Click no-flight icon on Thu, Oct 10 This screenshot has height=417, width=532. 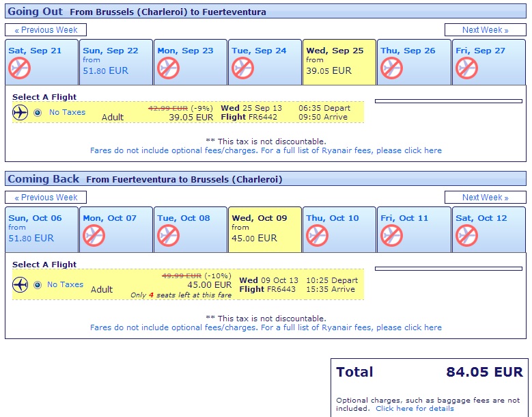[317, 235]
